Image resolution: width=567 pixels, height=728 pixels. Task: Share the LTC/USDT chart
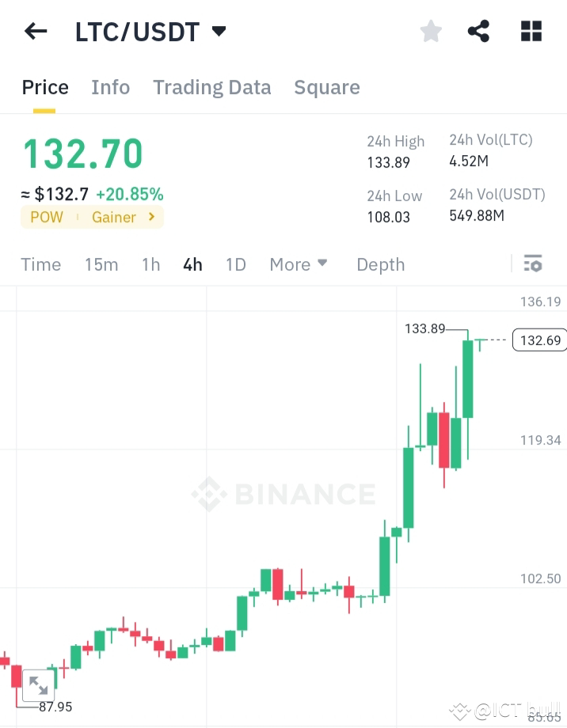point(478,31)
